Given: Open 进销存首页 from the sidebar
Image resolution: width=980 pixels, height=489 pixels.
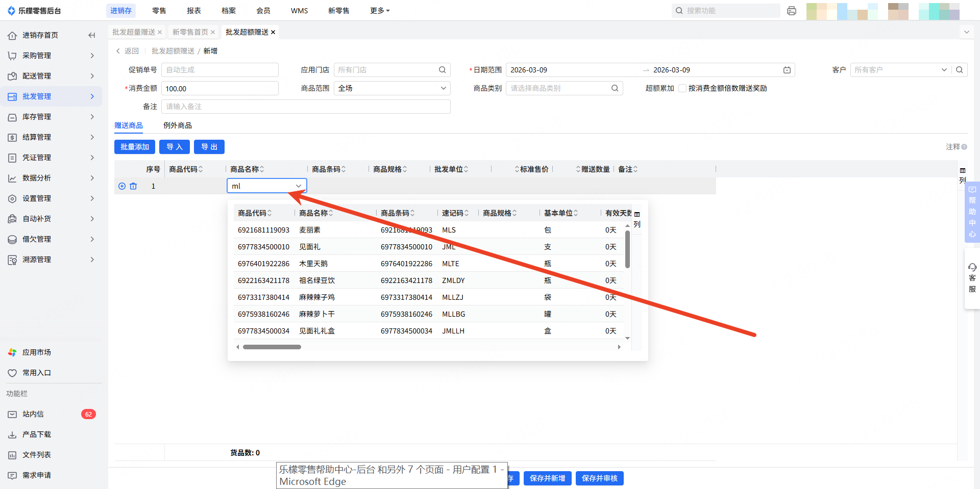Looking at the screenshot, I should click(40, 35).
